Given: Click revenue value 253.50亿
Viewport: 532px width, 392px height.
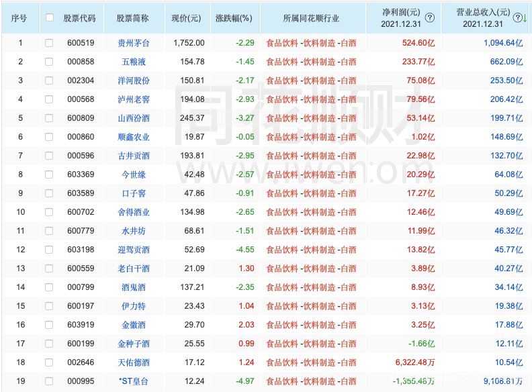Looking at the screenshot, I should pos(506,81).
